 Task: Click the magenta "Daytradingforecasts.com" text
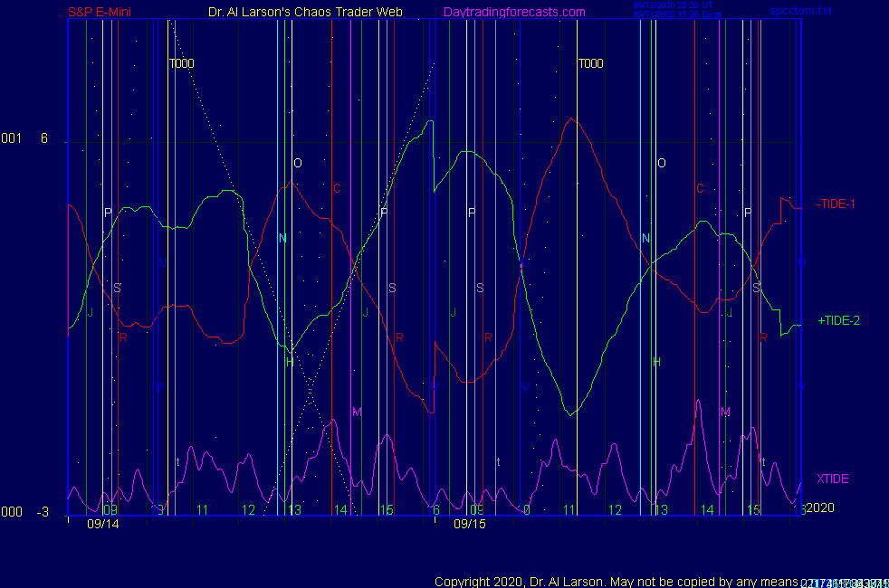click(514, 12)
